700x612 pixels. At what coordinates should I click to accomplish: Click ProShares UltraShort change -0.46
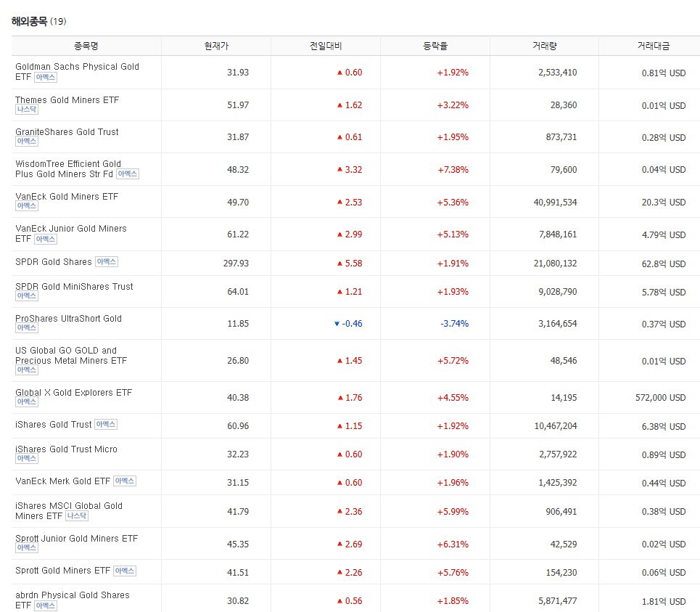[348, 323]
